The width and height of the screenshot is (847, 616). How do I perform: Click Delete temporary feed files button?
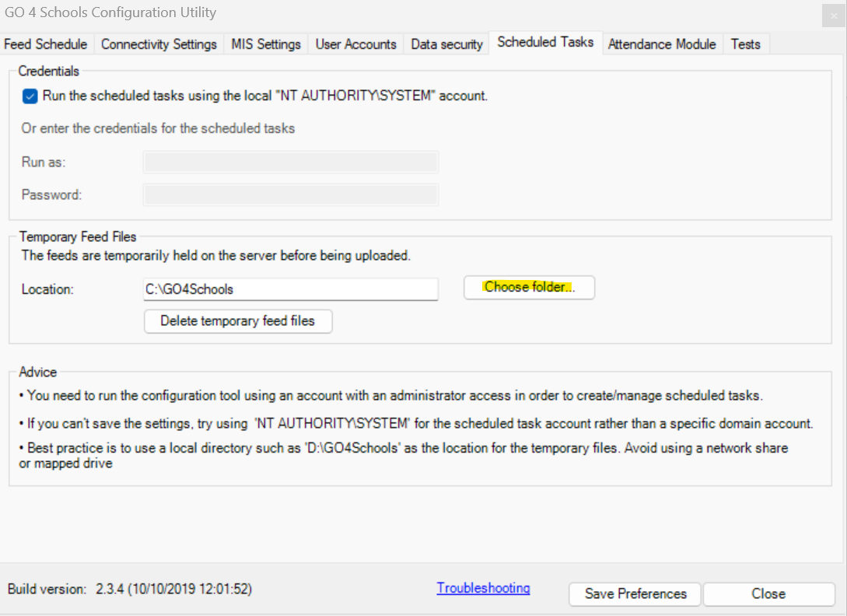[x=238, y=321]
